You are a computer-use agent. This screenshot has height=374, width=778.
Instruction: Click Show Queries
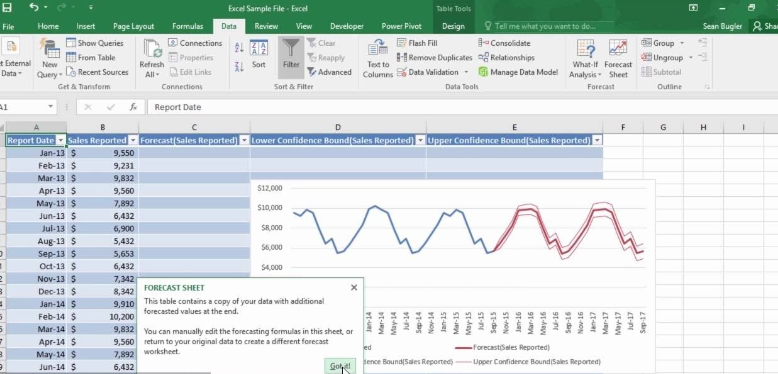coord(95,43)
